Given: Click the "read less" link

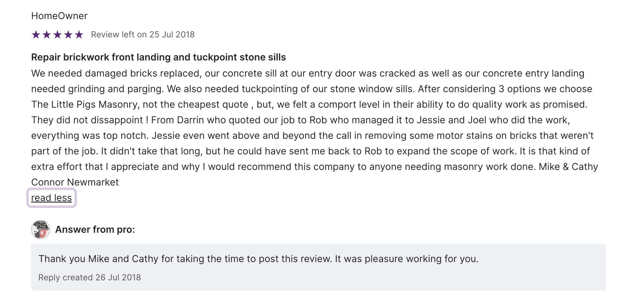Looking at the screenshot, I should click(51, 198).
